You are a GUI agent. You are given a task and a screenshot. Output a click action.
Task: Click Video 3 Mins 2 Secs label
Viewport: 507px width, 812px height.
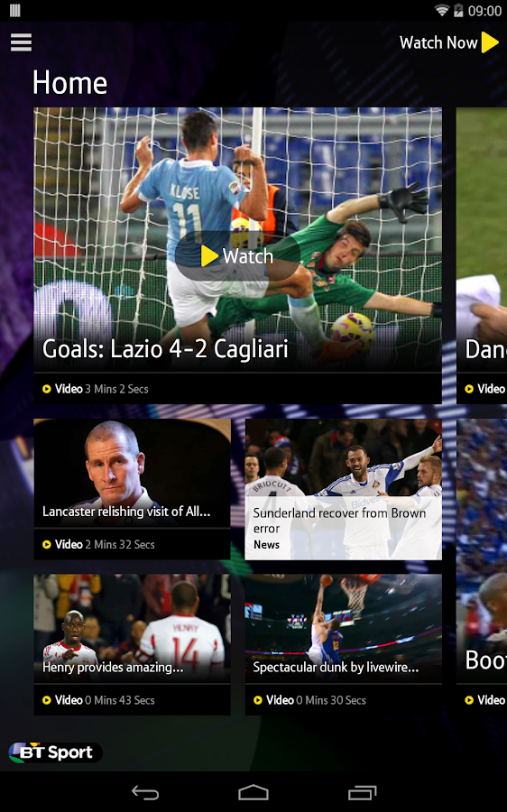click(x=96, y=389)
